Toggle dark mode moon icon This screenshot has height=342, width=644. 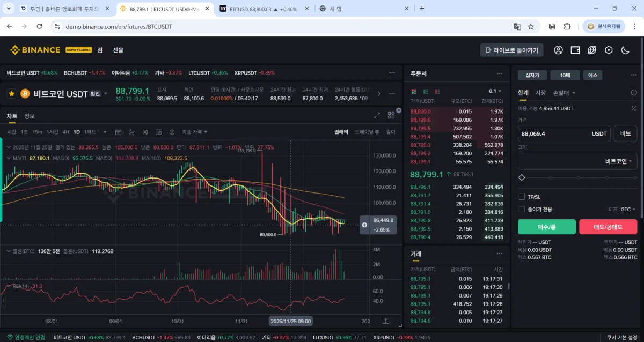[625, 50]
